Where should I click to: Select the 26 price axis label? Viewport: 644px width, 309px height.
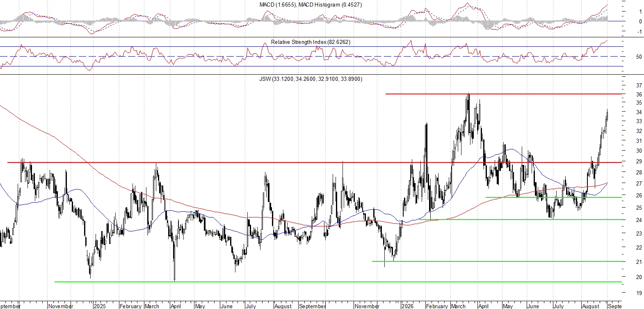point(639,195)
